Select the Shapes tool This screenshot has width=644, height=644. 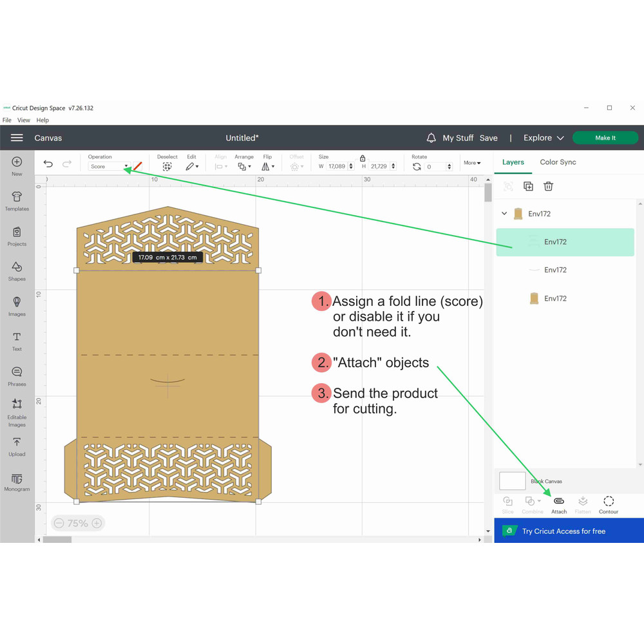click(17, 271)
